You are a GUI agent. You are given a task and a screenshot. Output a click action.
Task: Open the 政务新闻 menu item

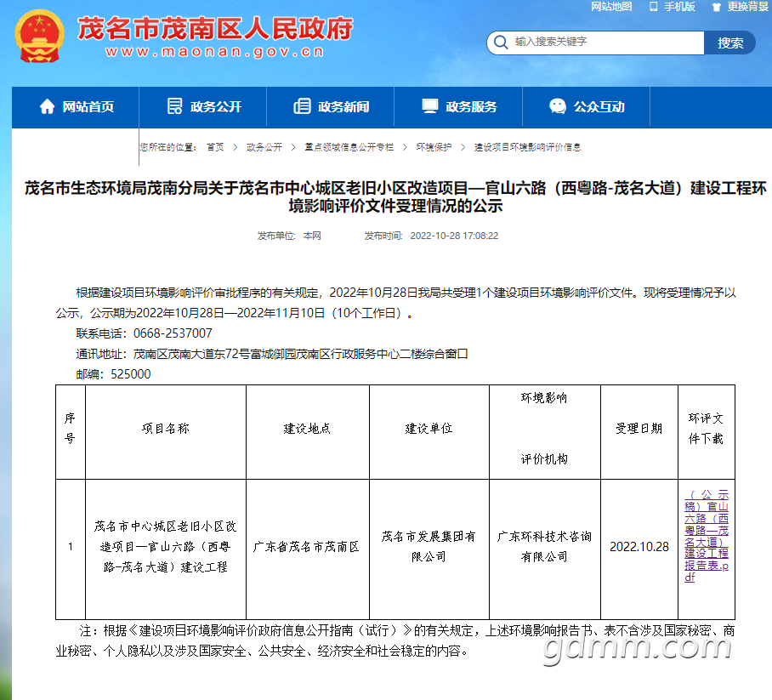331,107
